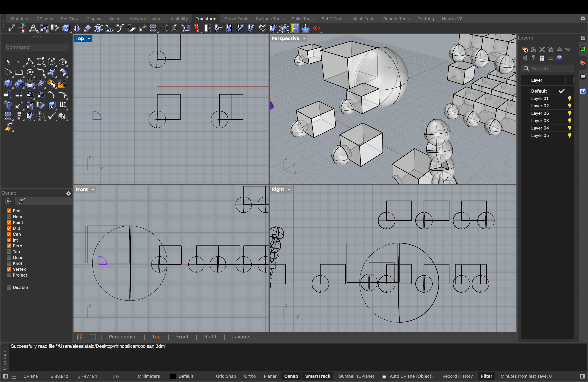The image size is (588, 382).
Task: Open the Right viewport dropdown arrow
Action: [x=289, y=189]
